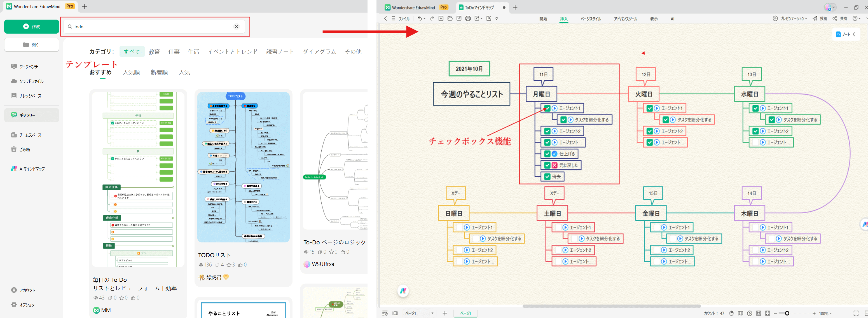Image resolution: width=868 pixels, height=318 pixels.
Task: Clear the todo search field with the X
Action: [237, 26]
